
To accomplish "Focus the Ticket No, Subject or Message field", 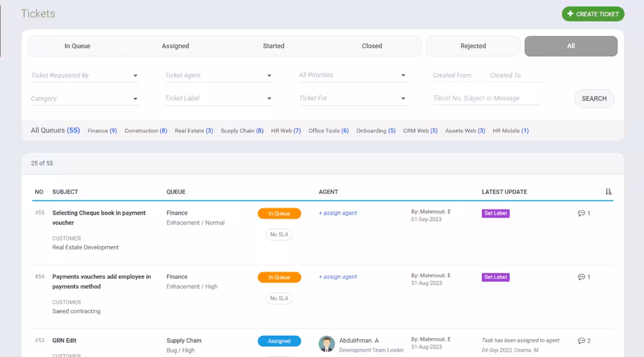I will [x=486, y=98].
